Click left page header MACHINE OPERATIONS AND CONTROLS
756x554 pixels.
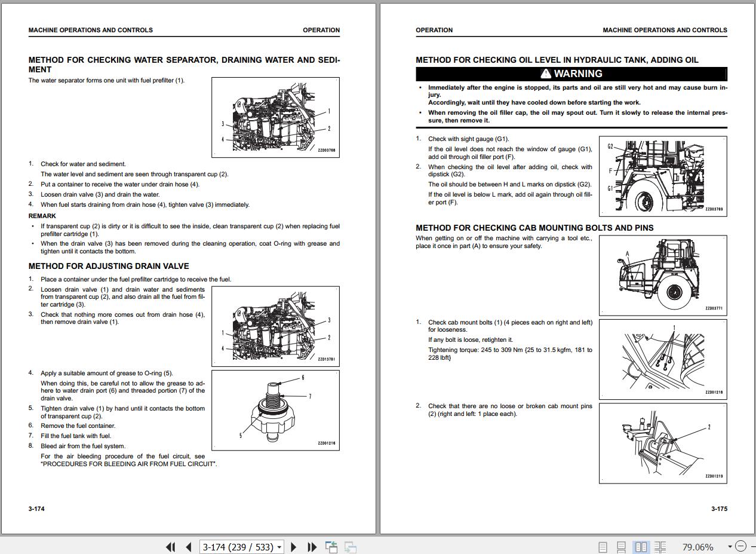91,30
